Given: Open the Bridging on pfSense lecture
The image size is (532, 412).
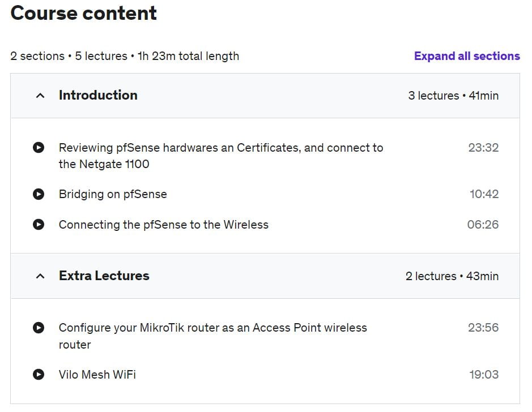Looking at the screenshot, I should click(113, 194).
